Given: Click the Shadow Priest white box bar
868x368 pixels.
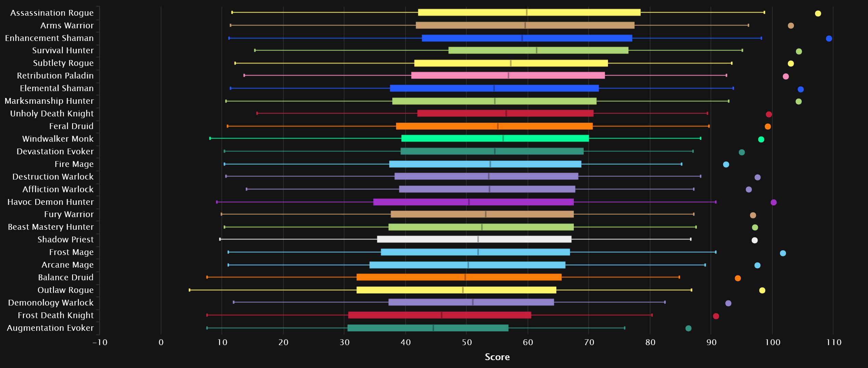Looking at the screenshot, I should tap(474, 239).
